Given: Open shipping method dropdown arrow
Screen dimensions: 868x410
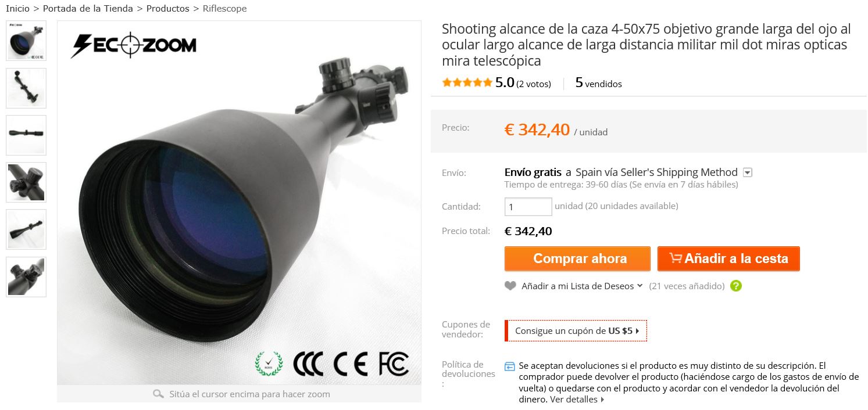Looking at the screenshot, I should (748, 172).
